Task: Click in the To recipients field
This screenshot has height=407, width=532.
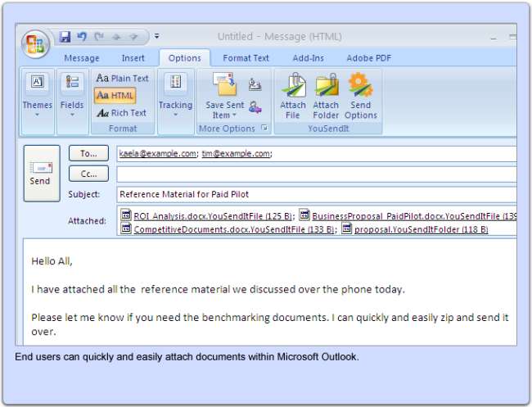Action: pyautogui.click(x=317, y=154)
